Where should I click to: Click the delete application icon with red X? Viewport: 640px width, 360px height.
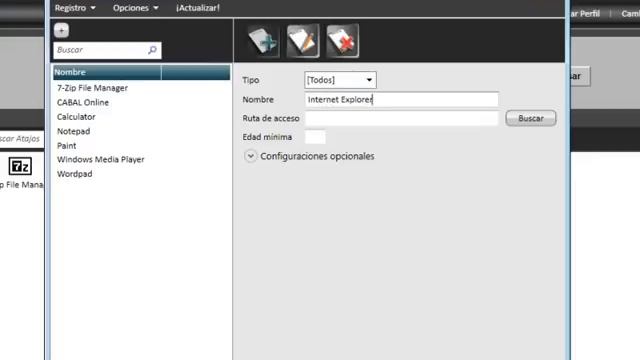(342, 41)
